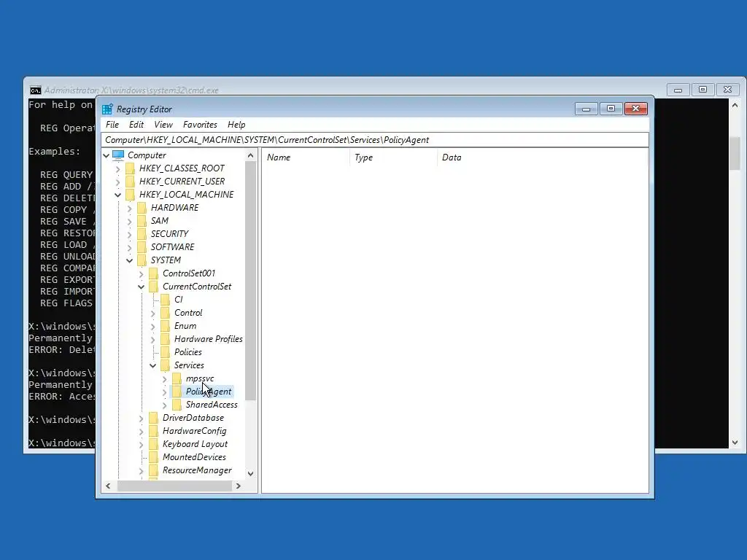Select the Keyboard Layout key
Screen dimensions: 747x560
coord(196,444)
